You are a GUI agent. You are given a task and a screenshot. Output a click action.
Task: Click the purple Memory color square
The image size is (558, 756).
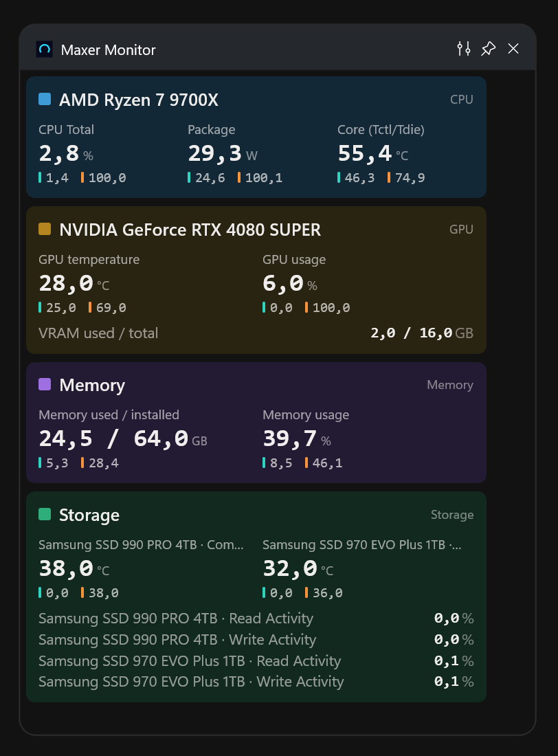[45, 384]
